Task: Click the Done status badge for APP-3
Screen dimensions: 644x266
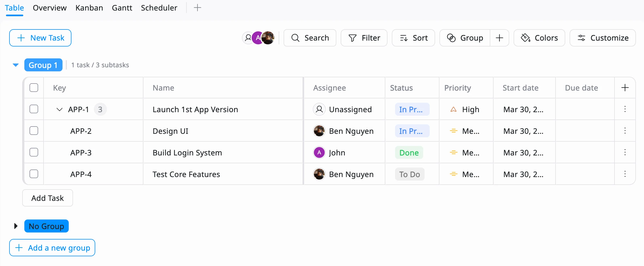Action: 409,153
